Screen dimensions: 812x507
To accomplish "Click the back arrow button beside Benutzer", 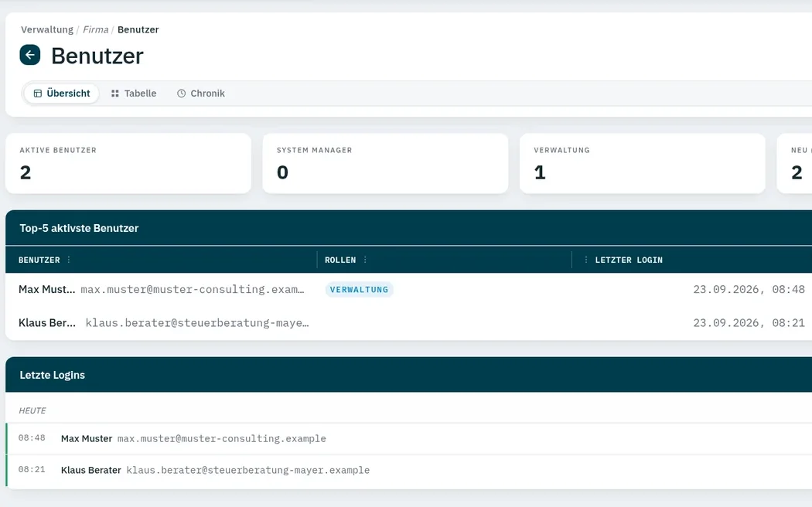I will [x=30, y=55].
